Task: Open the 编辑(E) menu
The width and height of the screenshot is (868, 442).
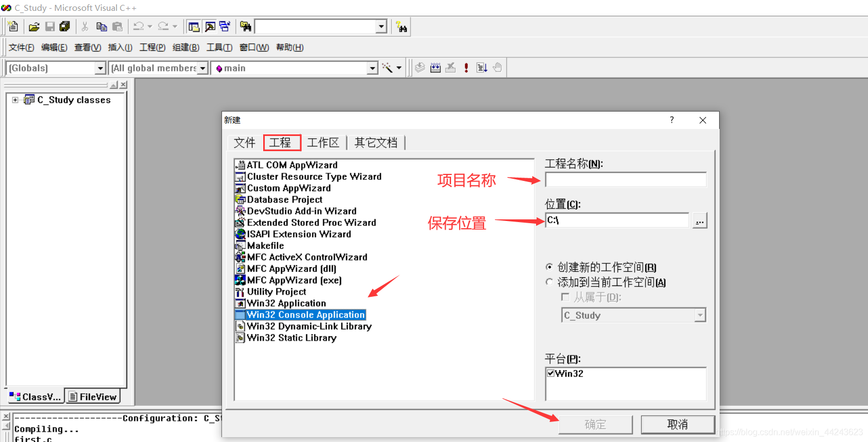Action: [54, 48]
